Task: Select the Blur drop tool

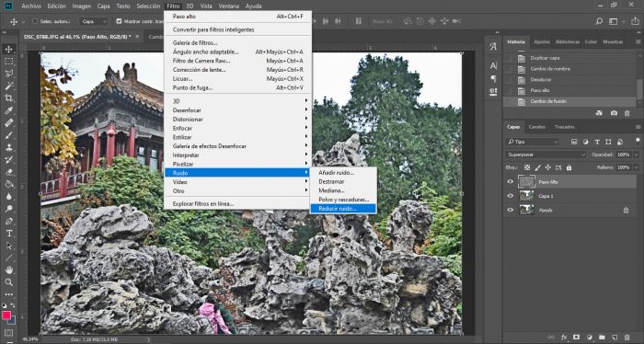Action: pos(8,196)
